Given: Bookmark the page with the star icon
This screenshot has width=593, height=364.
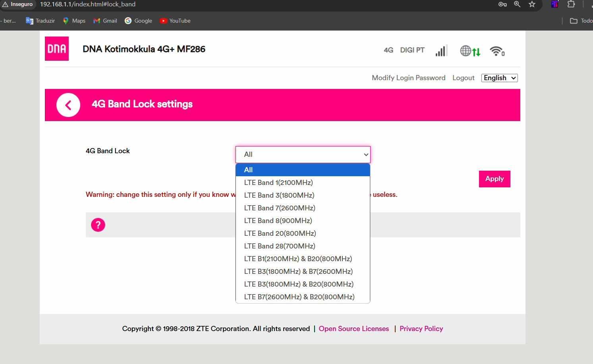Looking at the screenshot, I should tap(532, 4).
